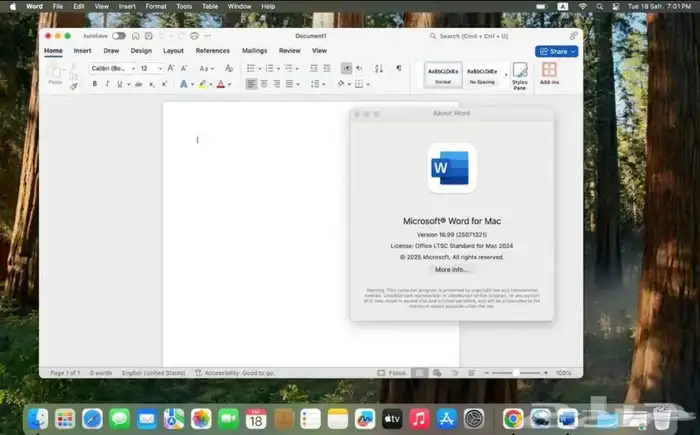Adjust the zoom slider handle
Image resolution: width=700 pixels, height=435 pixels.
tap(516, 373)
